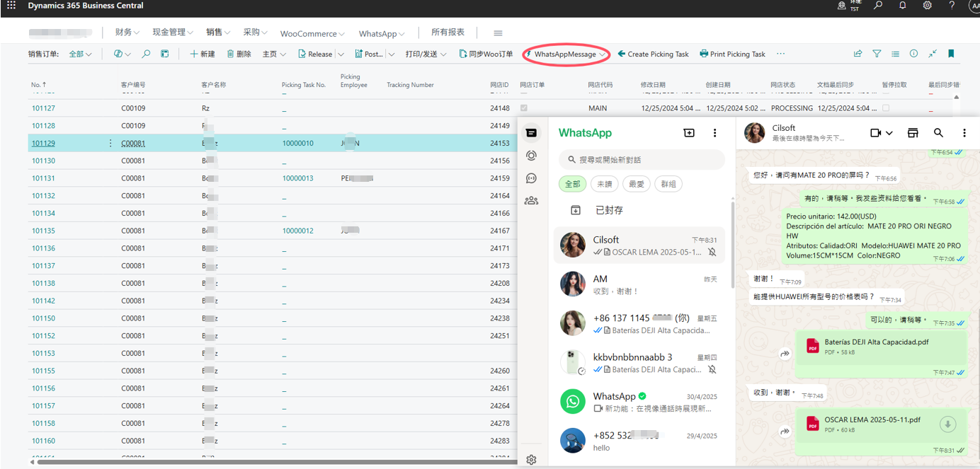Expand the 打印/发送 dropdown
The image size is (980, 469).
pyautogui.click(x=426, y=54)
